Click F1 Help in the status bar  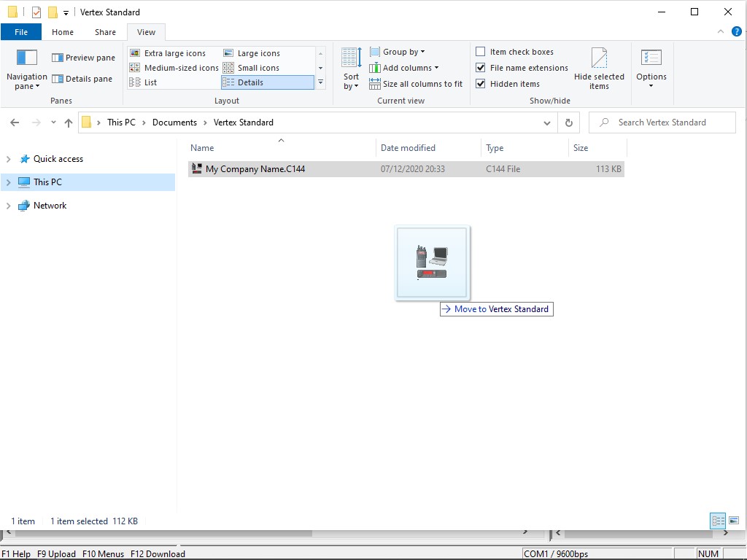click(x=16, y=554)
